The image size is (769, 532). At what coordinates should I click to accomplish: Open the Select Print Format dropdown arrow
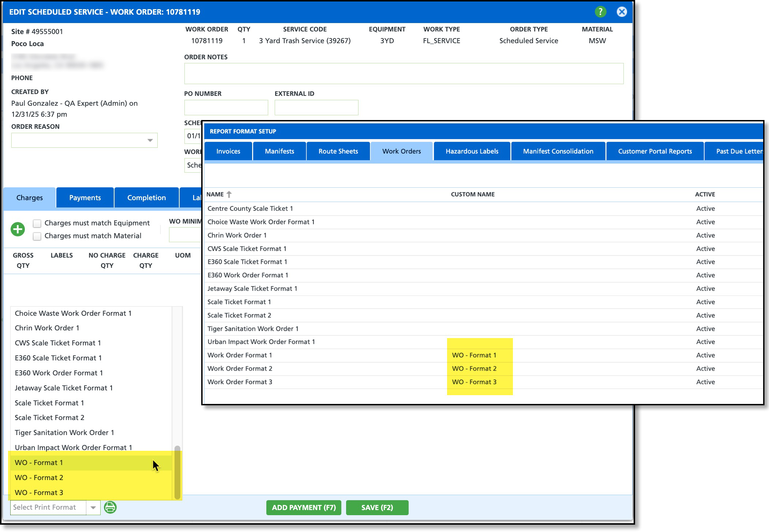[x=93, y=507]
